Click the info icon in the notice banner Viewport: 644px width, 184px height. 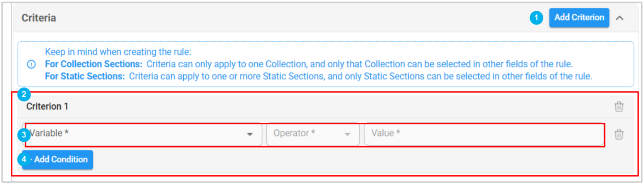coord(31,64)
